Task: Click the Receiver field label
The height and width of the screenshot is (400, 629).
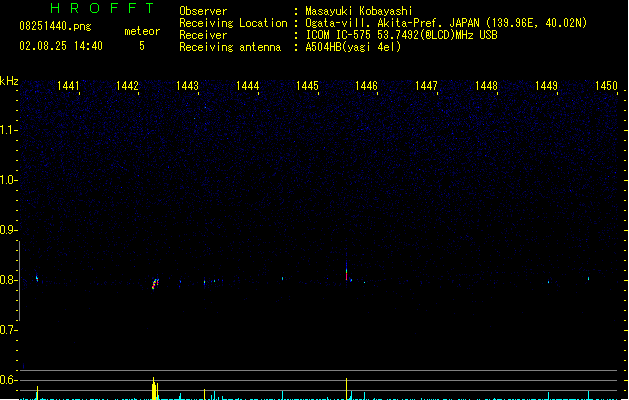Action: [x=203, y=35]
